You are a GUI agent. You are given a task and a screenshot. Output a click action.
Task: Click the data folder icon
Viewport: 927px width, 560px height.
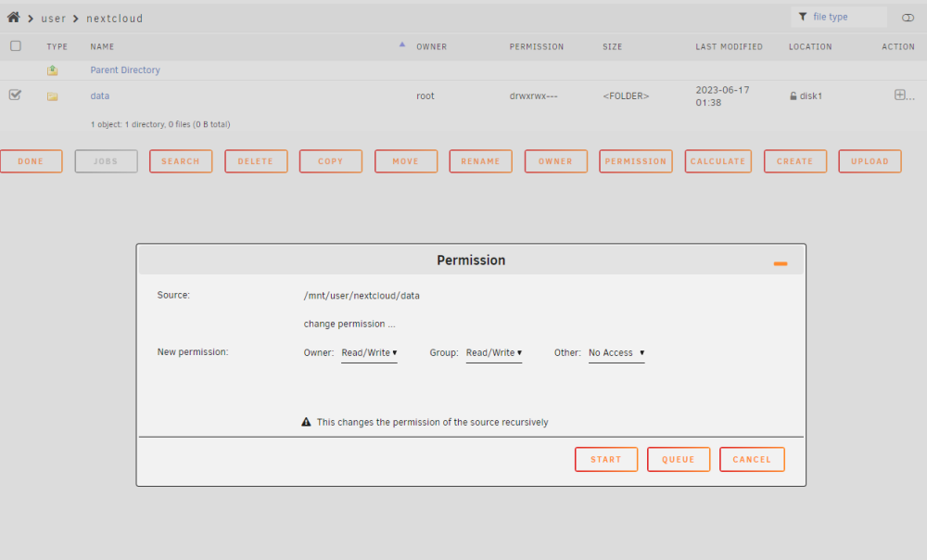click(53, 96)
